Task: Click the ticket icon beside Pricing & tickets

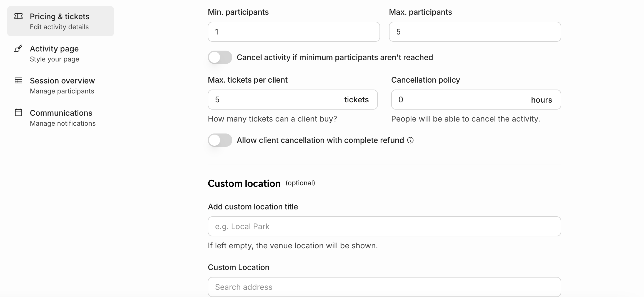Action: pyautogui.click(x=18, y=16)
